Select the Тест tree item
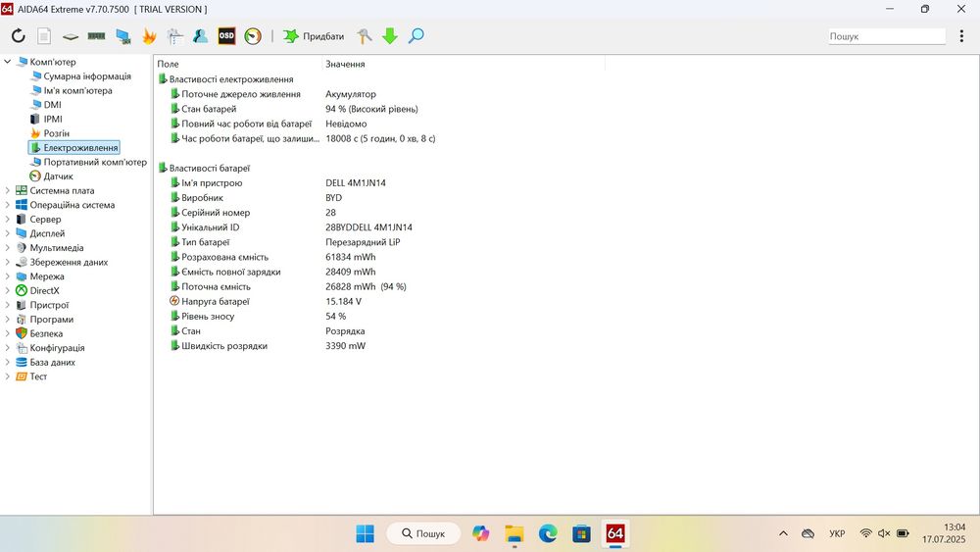The width and height of the screenshot is (980, 552). coord(32,376)
